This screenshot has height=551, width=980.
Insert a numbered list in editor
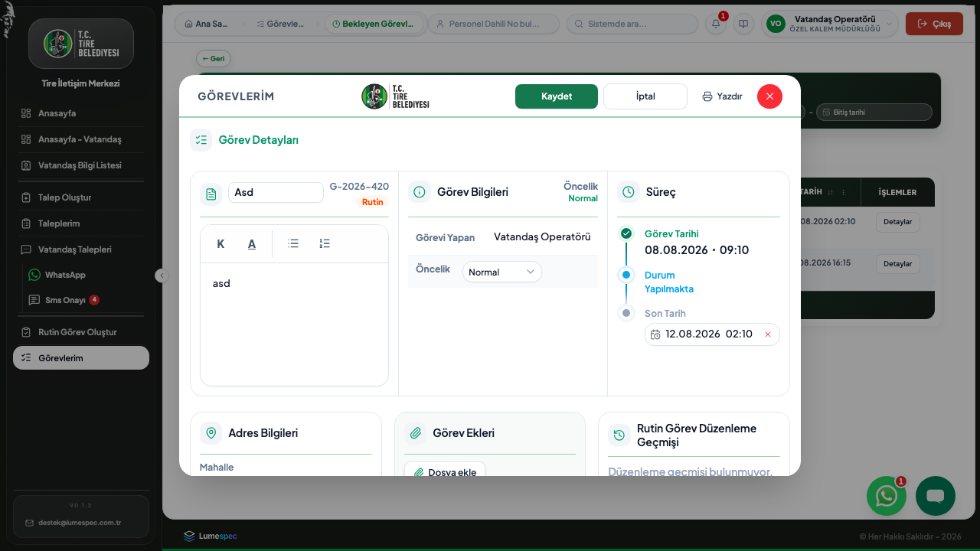pos(325,243)
